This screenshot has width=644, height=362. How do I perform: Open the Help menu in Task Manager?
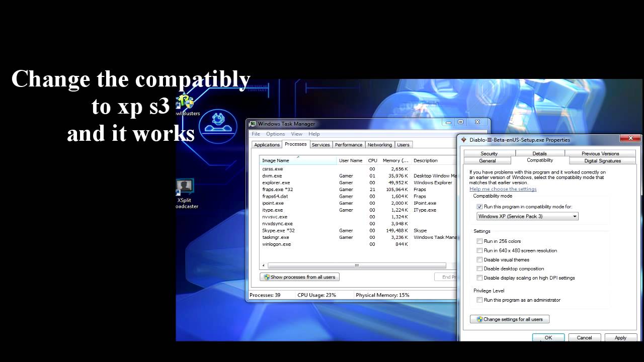coord(314,134)
